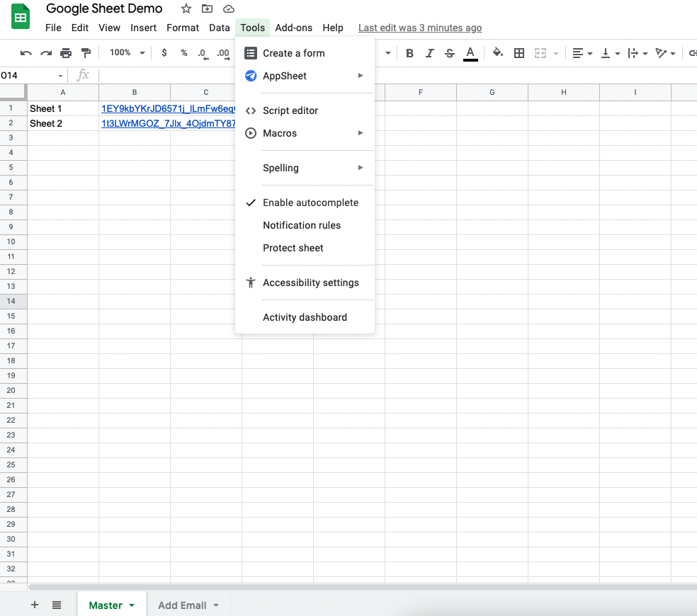Open the link in cell B2
The image size is (697, 616).
[x=168, y=124]
